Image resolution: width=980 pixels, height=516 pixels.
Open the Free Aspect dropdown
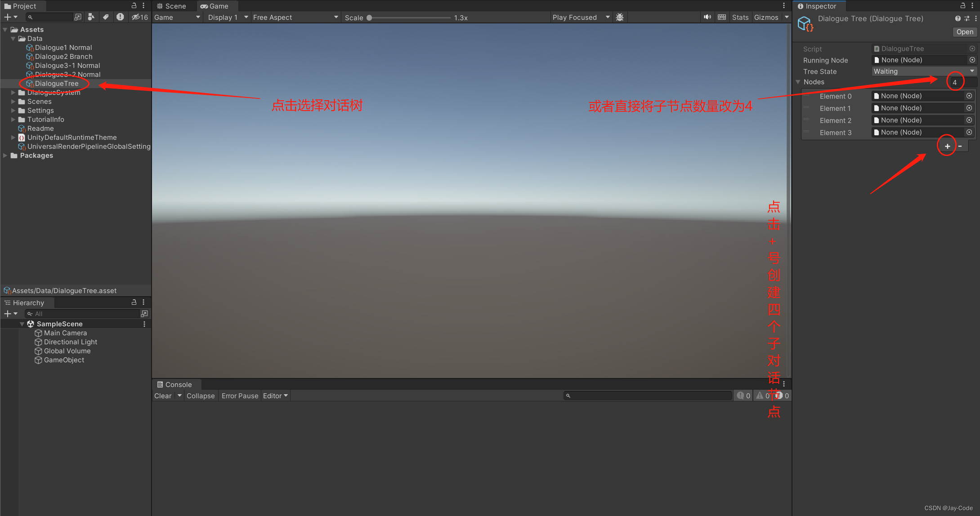click(x=295, y=17)
